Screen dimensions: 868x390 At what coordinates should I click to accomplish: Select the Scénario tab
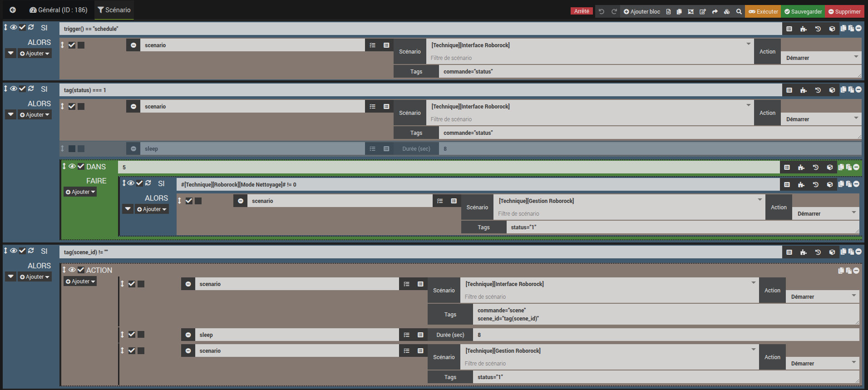tap(114, 10)
